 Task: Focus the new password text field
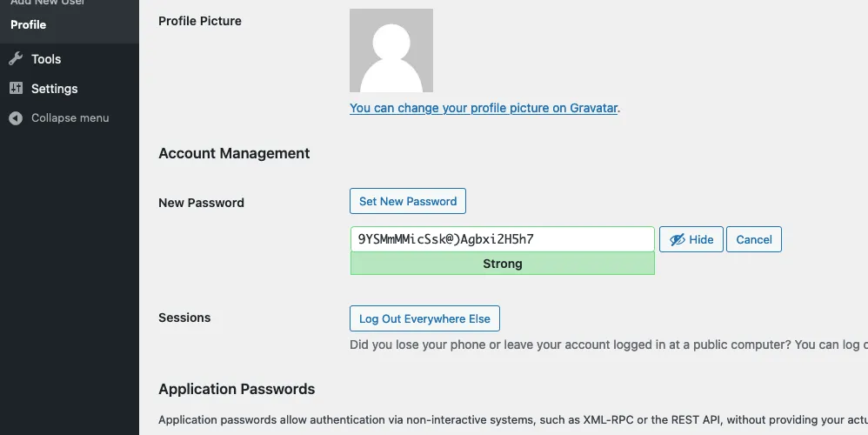tap(502, 239)
